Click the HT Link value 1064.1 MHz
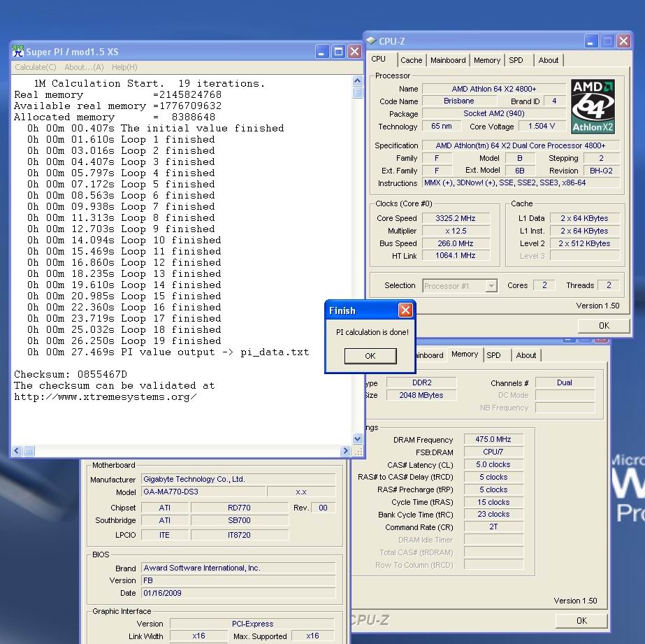Viewport: 645px width, 644px height. click(456, 255)
